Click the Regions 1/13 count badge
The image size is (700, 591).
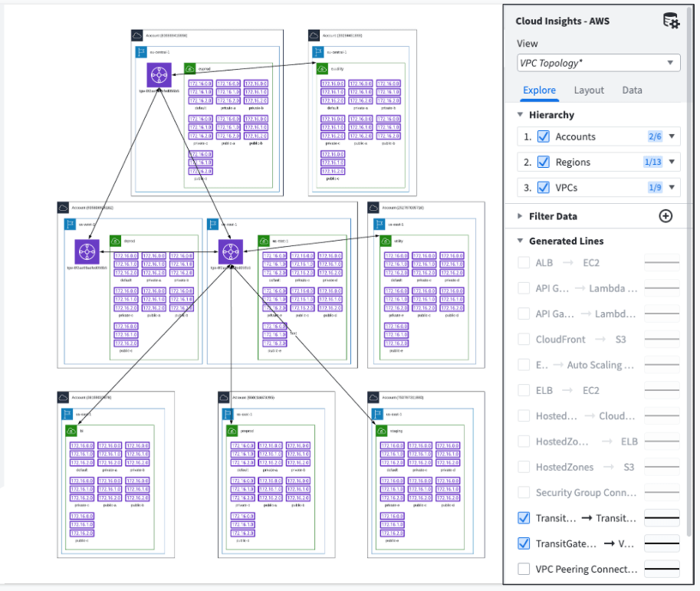(652, 162)
